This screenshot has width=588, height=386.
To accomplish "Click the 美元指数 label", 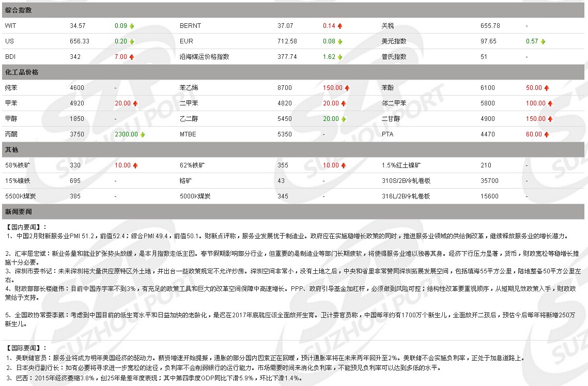I will (394, 41).
